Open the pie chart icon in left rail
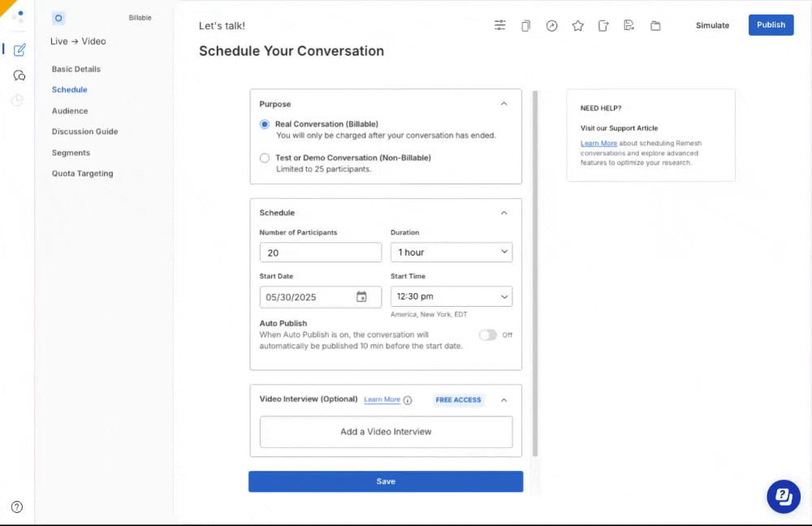The image size is (812, 526). pos(18,100)
